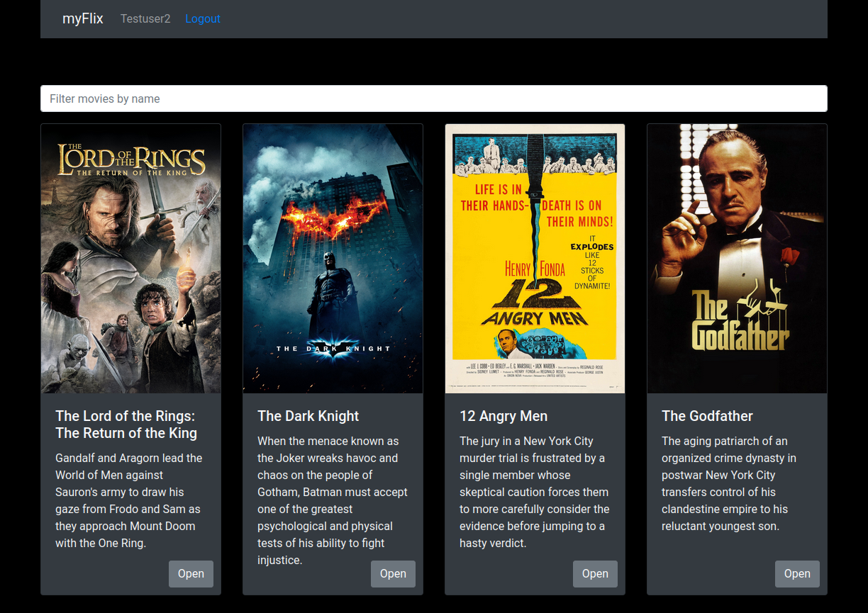This screenshot has height=613, width=868.
Task: Click the Lord of the Rings poster
Action: tap(130, 259)
